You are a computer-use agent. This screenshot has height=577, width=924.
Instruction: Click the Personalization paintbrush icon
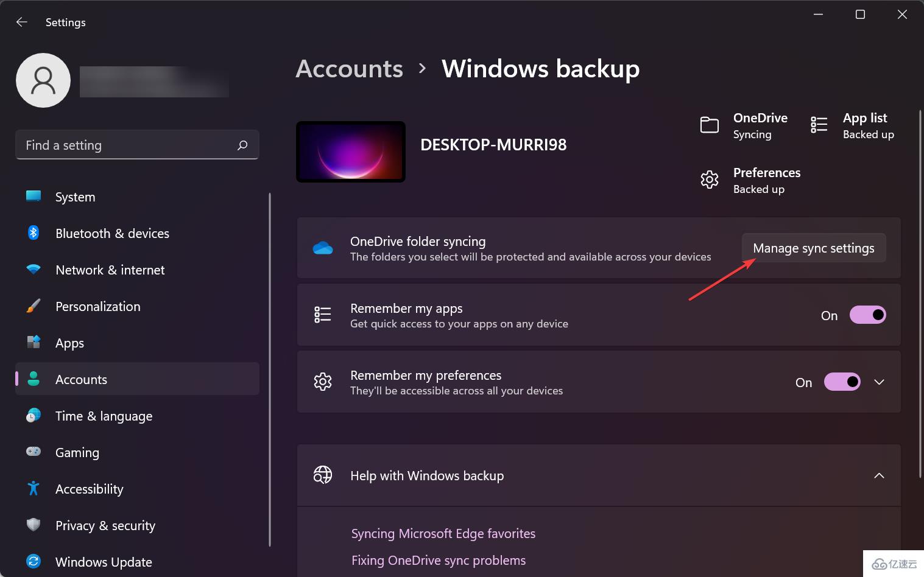34,306
